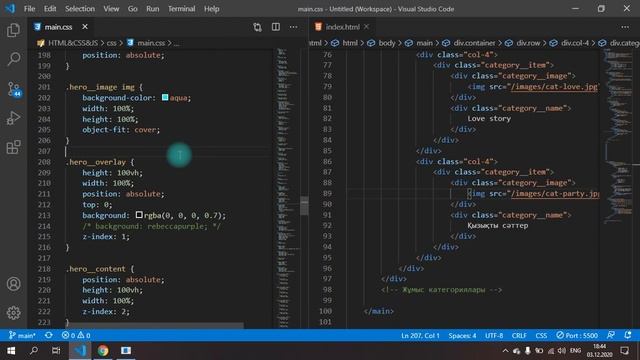This screenshot has width=640, height=360.
Task: Open the Run menu
Action: [x=153, y=9]
